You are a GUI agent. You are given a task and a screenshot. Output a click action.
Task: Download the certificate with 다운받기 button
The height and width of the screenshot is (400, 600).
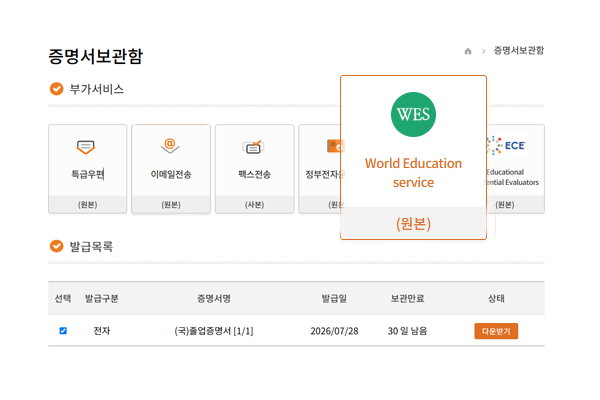(496, 331)
